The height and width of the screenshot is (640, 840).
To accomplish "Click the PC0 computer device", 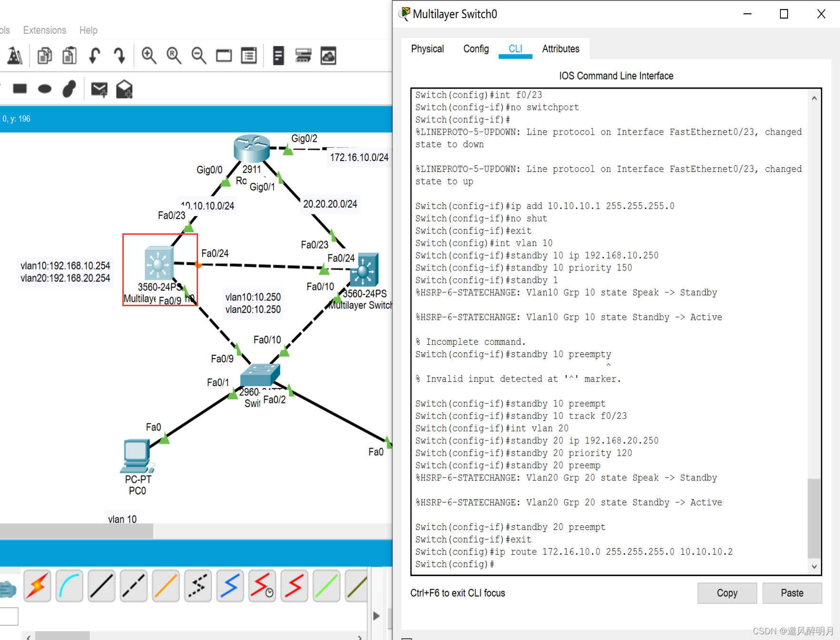I will [x=137, y=456].
